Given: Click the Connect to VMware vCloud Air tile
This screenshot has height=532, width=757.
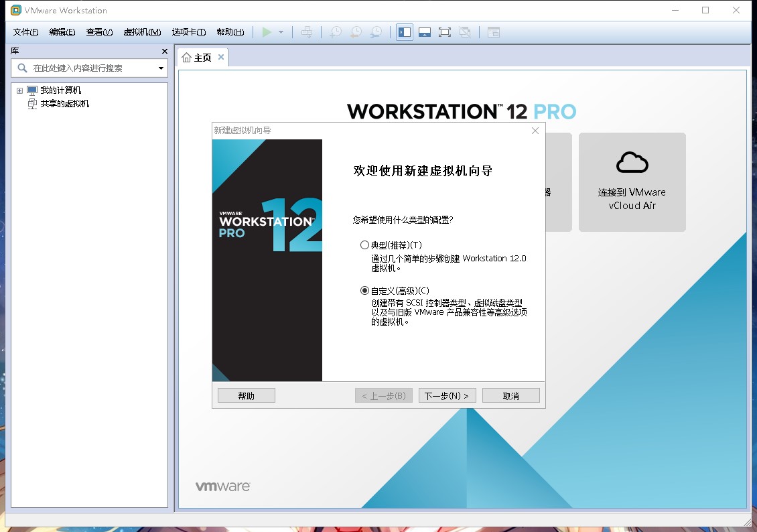Looking at the screenshot, I should point(632,182).
